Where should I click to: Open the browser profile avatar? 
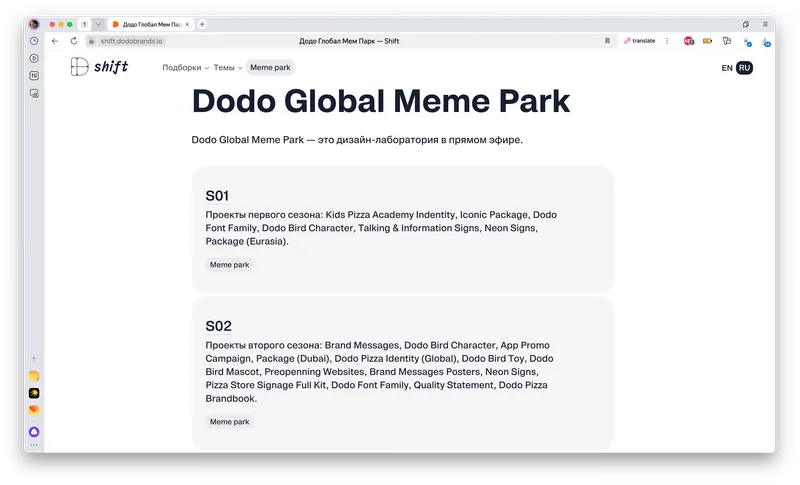(34, 24)
